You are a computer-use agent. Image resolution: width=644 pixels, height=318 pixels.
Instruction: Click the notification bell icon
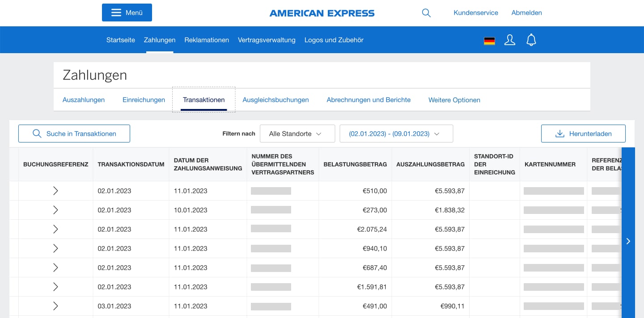coord(531,40)
